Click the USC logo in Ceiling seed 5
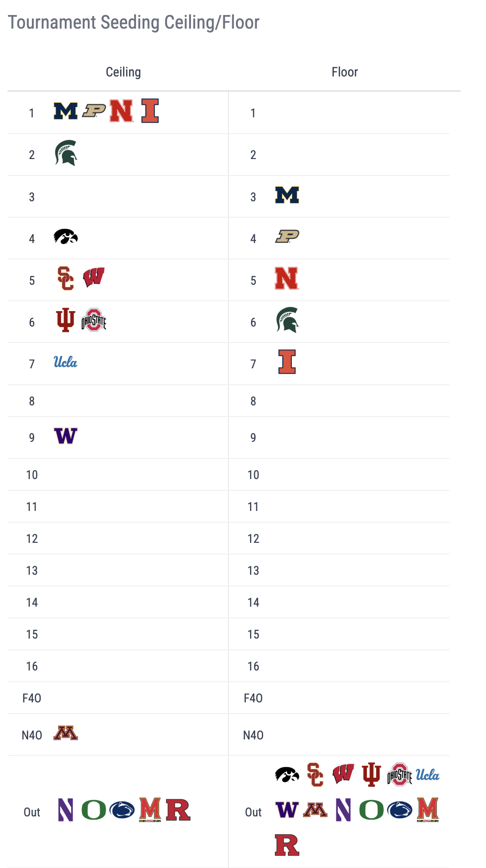Screen dimensions: 486x868 coord(66,278)
